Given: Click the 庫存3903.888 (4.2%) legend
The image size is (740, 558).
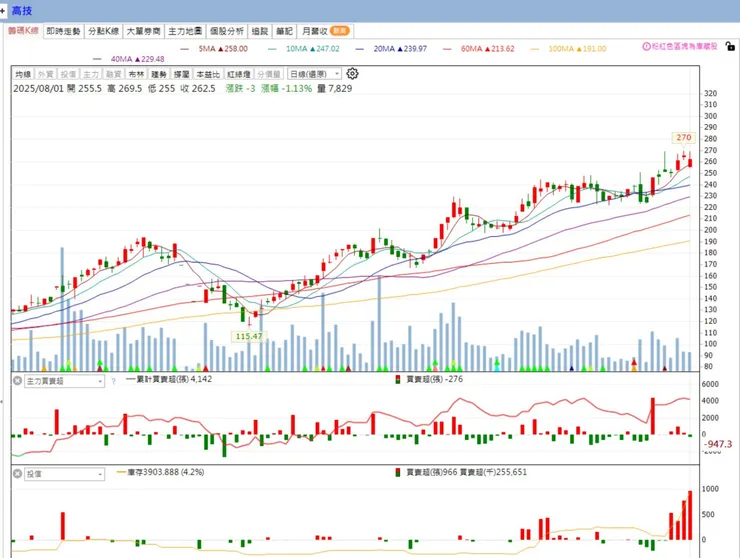Looking at the screenshot, I should tap(160, 472).
